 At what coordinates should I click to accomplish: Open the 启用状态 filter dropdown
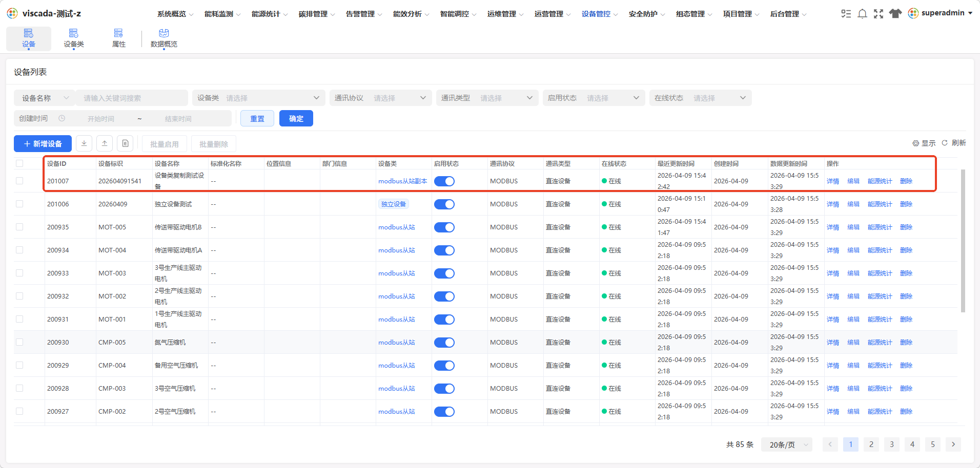594,98
